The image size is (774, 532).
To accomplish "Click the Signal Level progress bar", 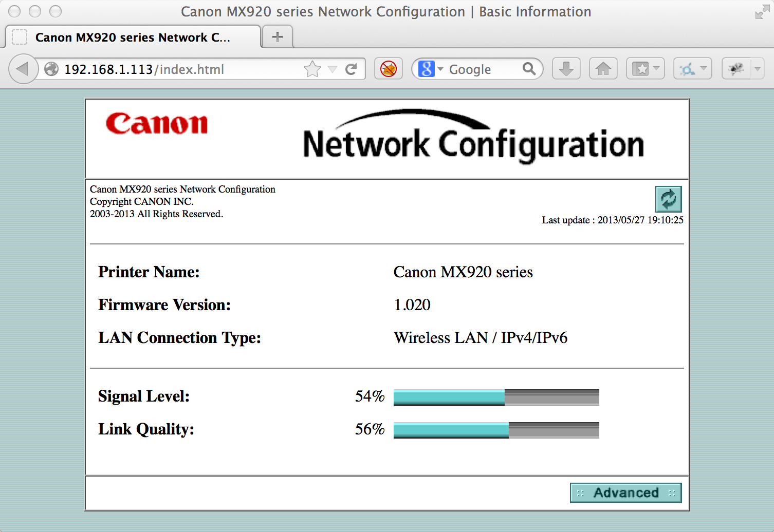I will (496, 397).
